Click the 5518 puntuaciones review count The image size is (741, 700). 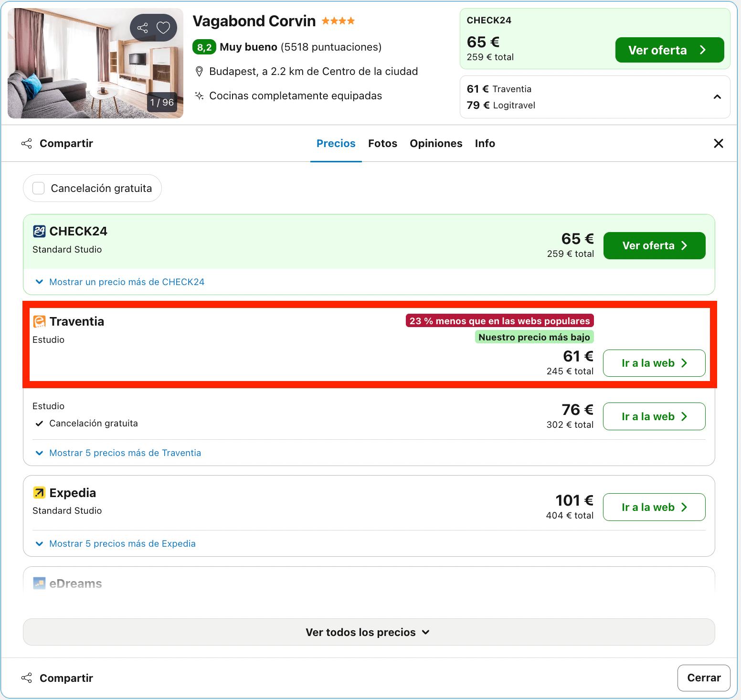pos(331,47)
